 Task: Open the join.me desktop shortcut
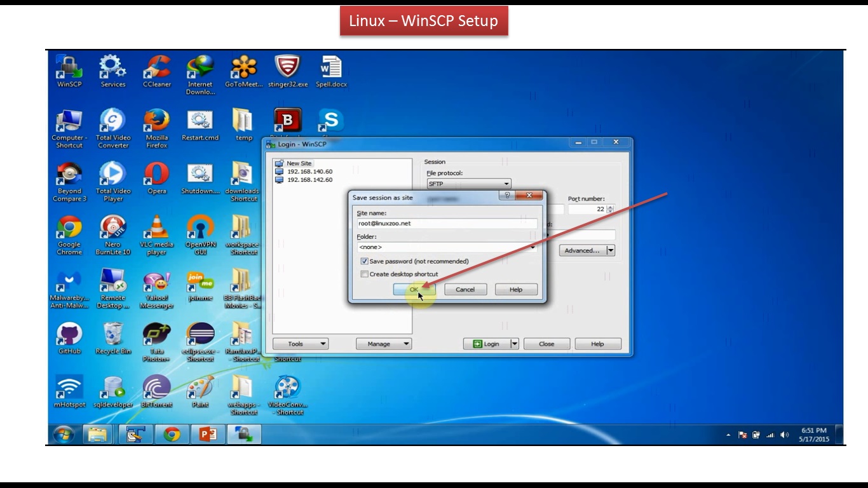point(200,285)
